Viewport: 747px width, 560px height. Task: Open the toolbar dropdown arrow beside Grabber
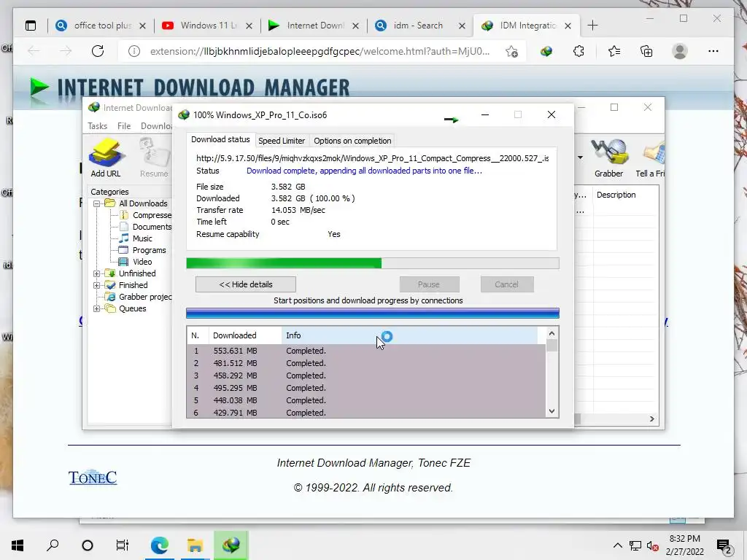(580, 157)
